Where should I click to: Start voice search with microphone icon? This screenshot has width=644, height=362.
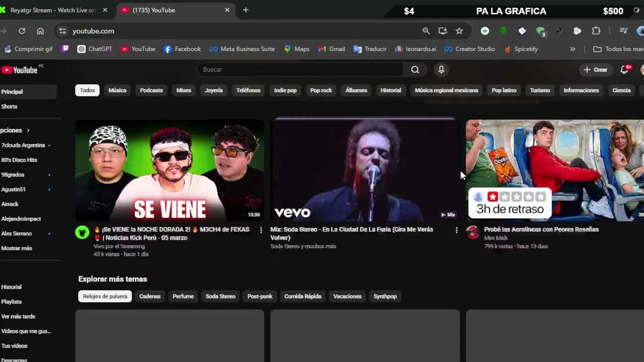441,70
